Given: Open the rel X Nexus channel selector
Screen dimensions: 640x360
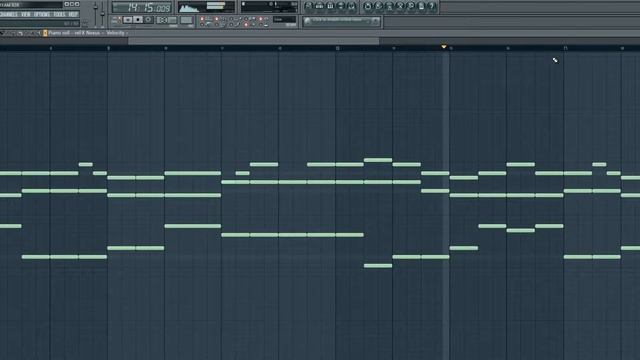Looking at the screenshot, I should tap(87, 33).
